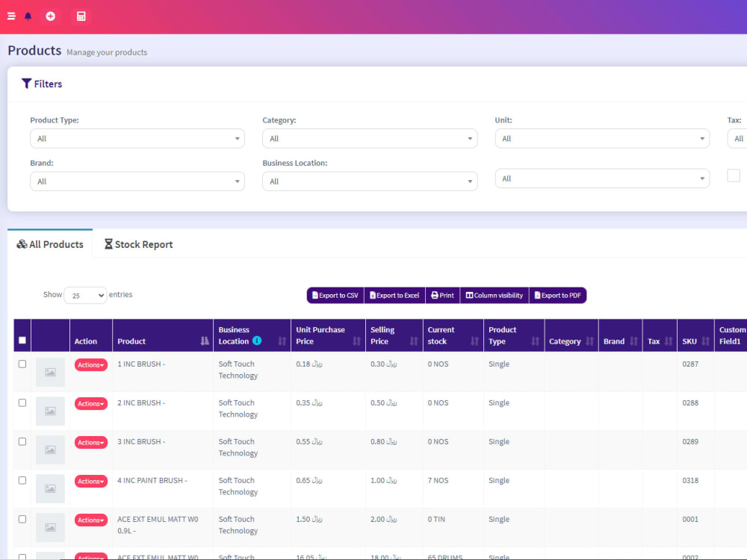The image size is (747, 560).
Task: Click image placeholder for 1 INC BRUSH
Action: pos(50,372)
